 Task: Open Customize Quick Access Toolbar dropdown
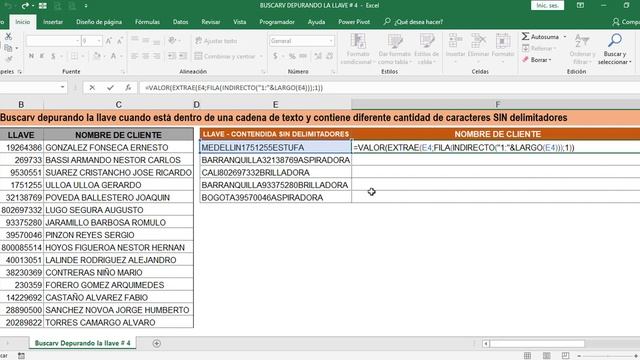point(86,6)
